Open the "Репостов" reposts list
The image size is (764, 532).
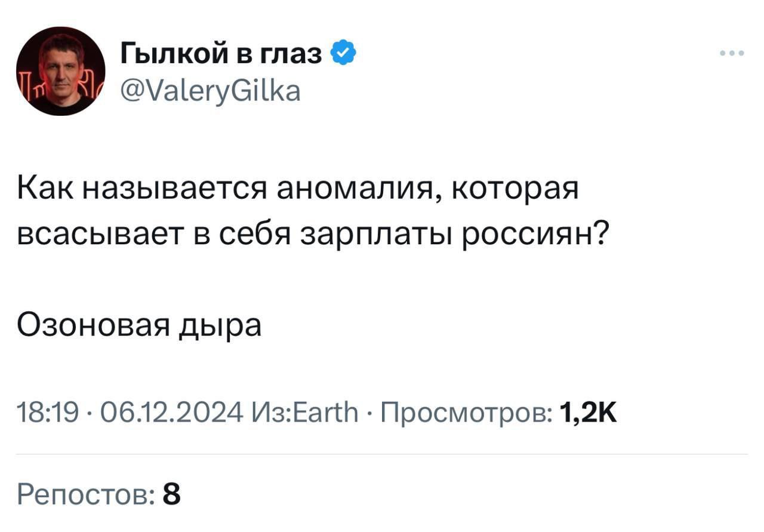(85, 494)
